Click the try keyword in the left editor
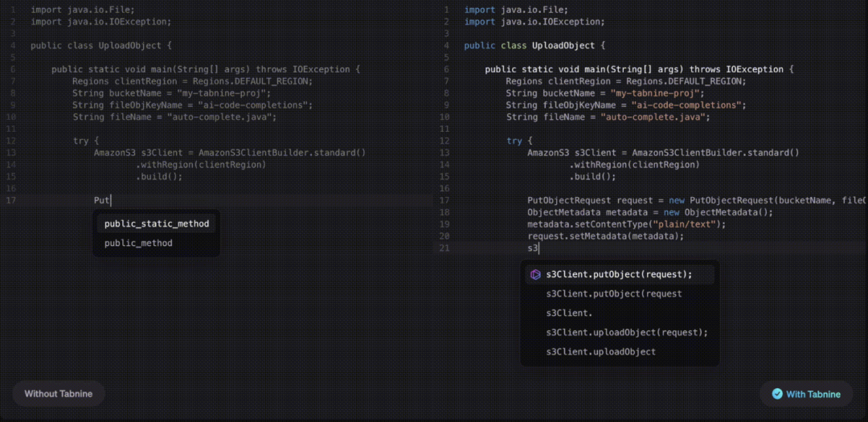Image resolution: width=868 pixels, height=422 pixels. point(81,141)
